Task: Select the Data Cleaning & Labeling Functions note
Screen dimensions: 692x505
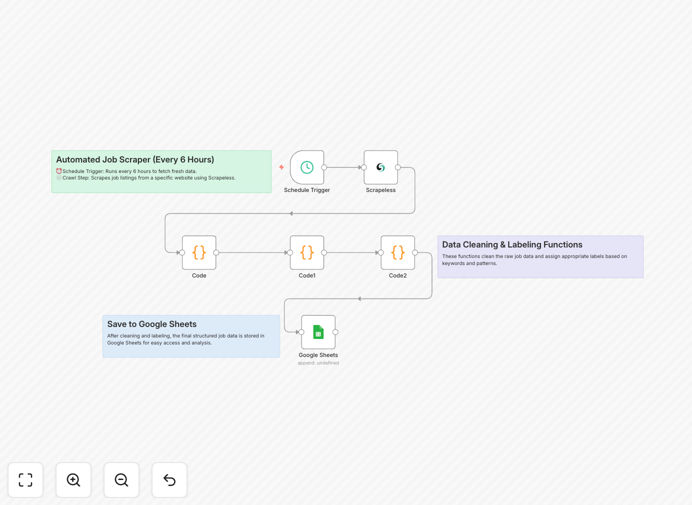Action: pyautogui.click(x=541, y=256)
